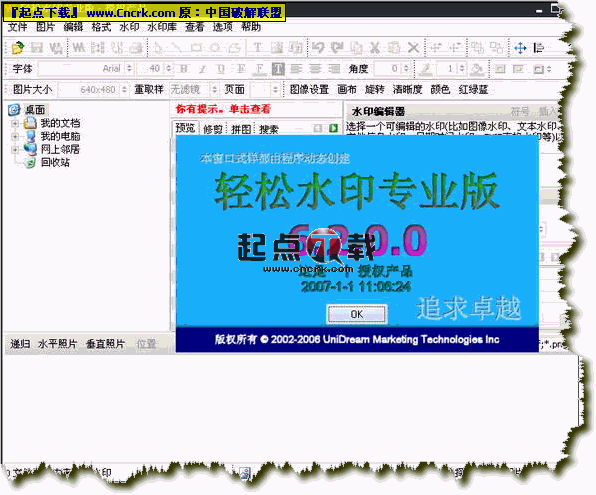The height and width of the screenshot is (495, 596).
Task: Expand the 网上邻居 tree node
Action: pyautogui.click(x=15, y=149)
